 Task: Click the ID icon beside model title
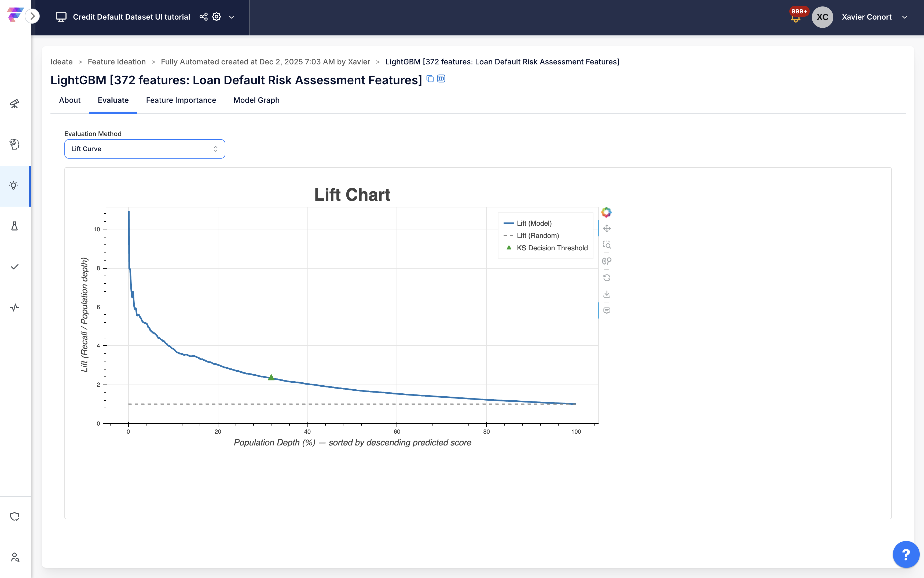(441, 79)
